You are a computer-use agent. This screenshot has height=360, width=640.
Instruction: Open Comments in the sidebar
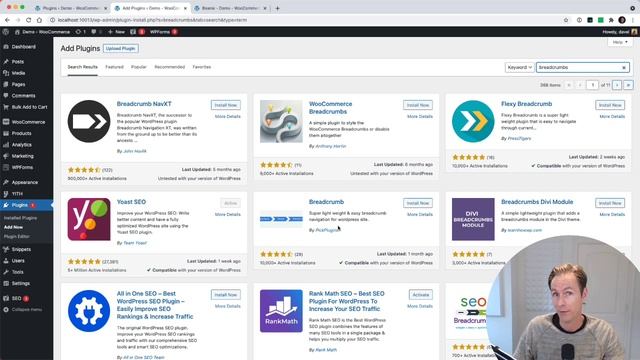coord(23,96)
